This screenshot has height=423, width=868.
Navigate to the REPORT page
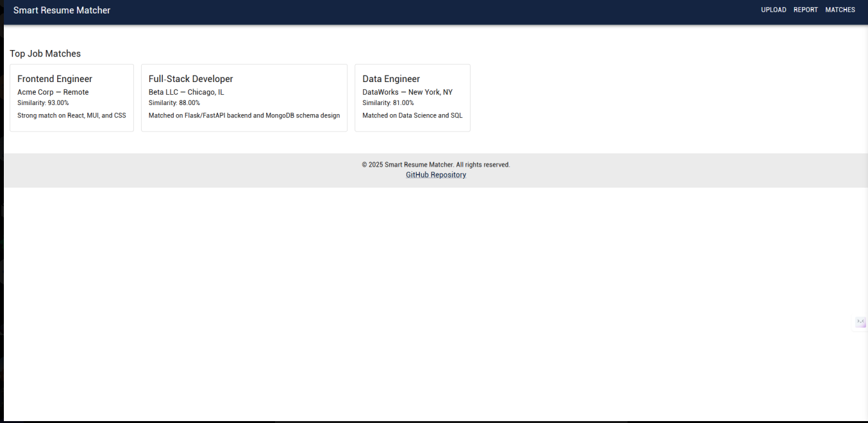click(806, 10)
